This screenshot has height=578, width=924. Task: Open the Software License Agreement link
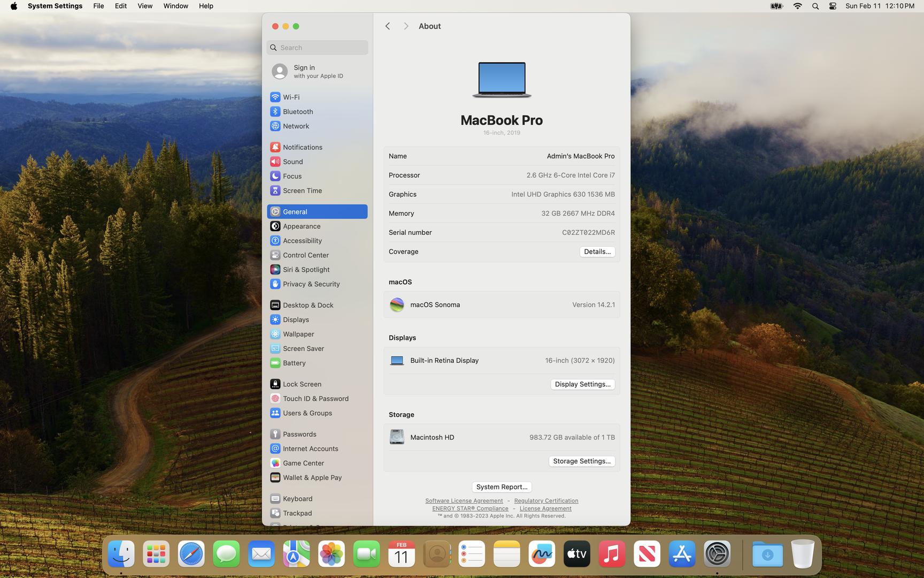click(x=464, y=501)
